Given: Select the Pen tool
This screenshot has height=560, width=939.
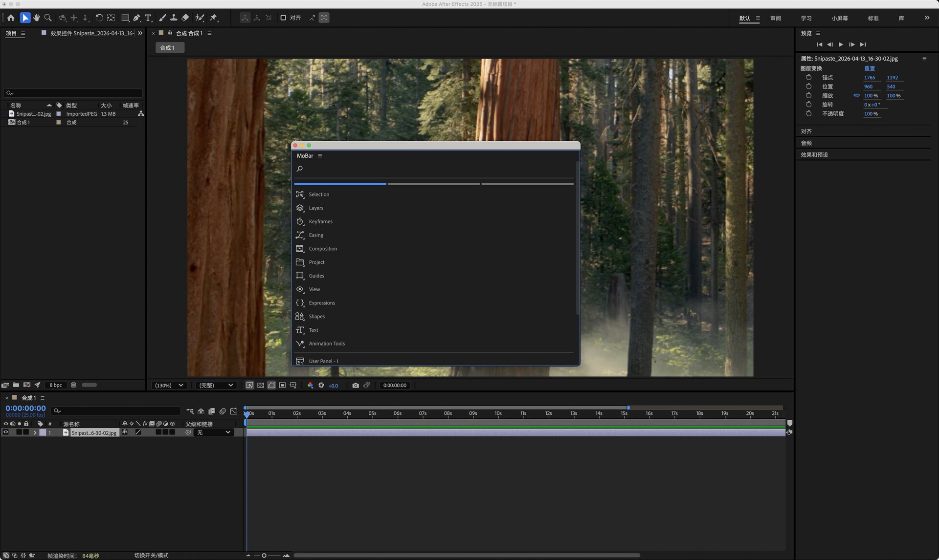Looking at the screenshot, I should click(x=137, y=18).
